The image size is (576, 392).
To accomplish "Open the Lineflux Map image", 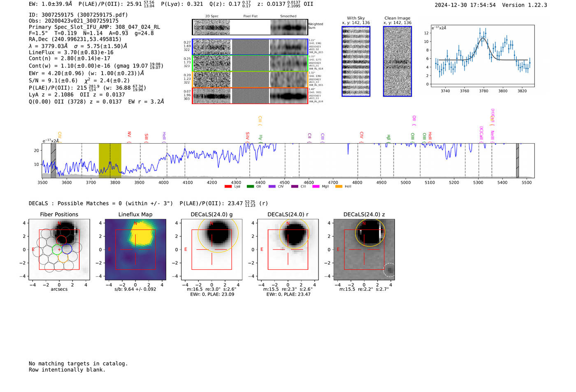I will tap(135, 249).
